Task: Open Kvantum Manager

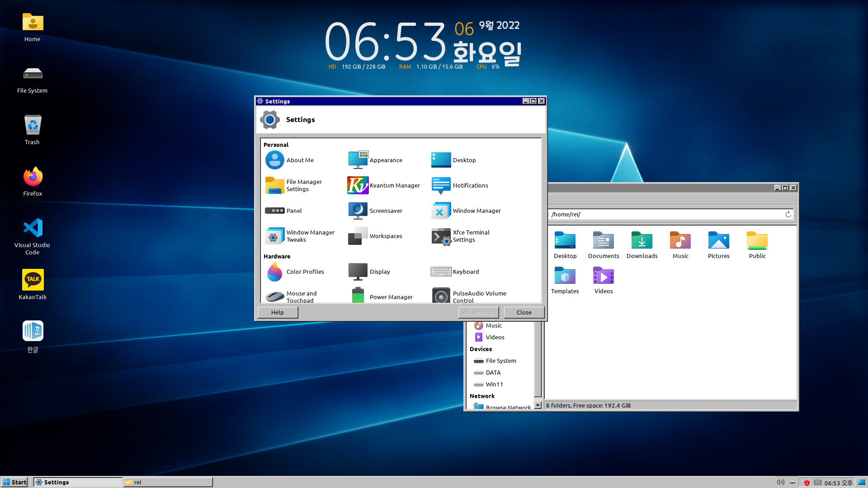Action: point(358,185)
